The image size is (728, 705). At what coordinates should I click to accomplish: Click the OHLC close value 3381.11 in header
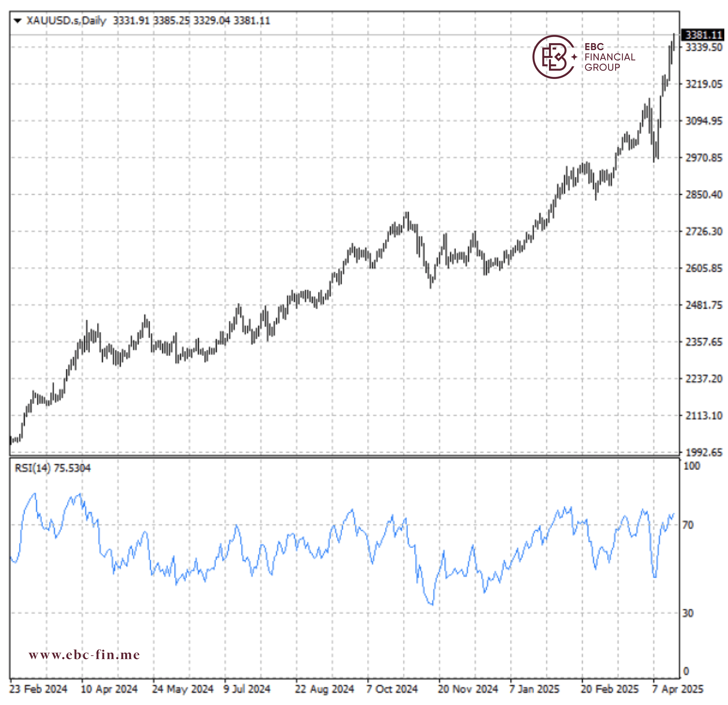(x=252, y=21)
